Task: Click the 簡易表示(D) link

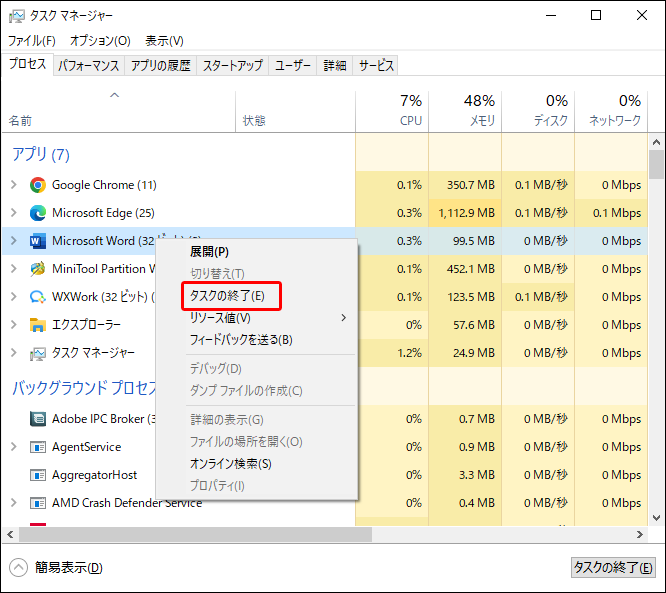Action: pos(69,568)
